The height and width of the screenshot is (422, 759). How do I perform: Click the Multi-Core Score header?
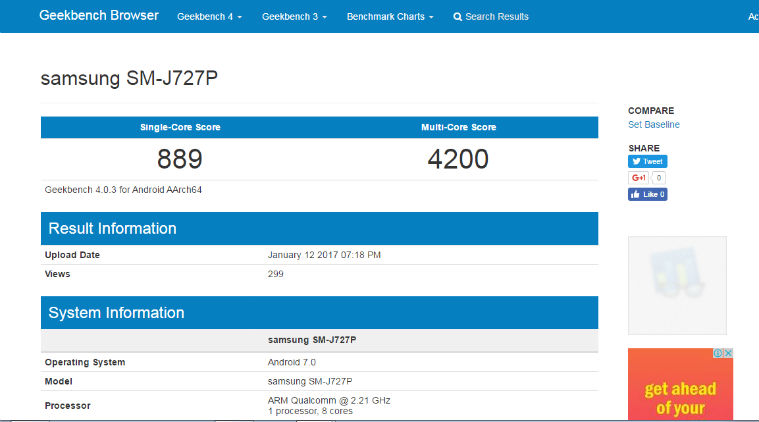[x=458, y=127]
